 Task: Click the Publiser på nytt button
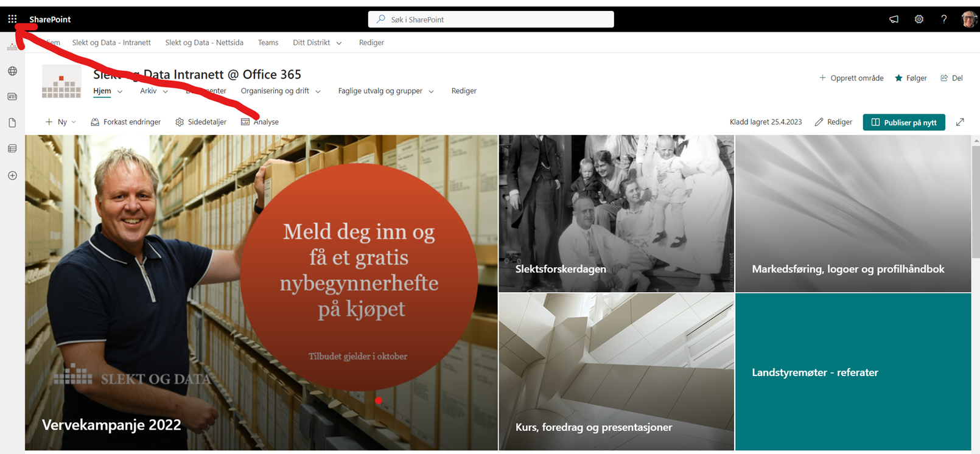[x=904, y=122]
